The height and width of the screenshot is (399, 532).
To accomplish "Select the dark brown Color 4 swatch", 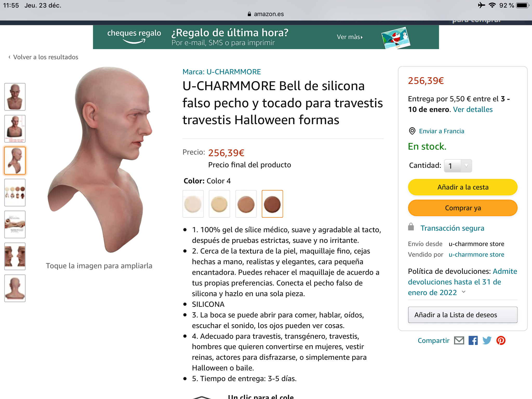I will [x=272, y=204].
